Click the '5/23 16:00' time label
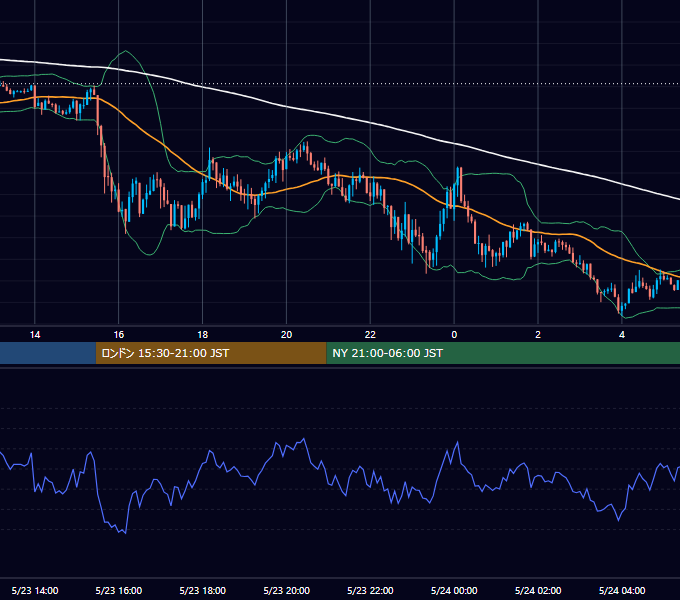 pos(118,590)
